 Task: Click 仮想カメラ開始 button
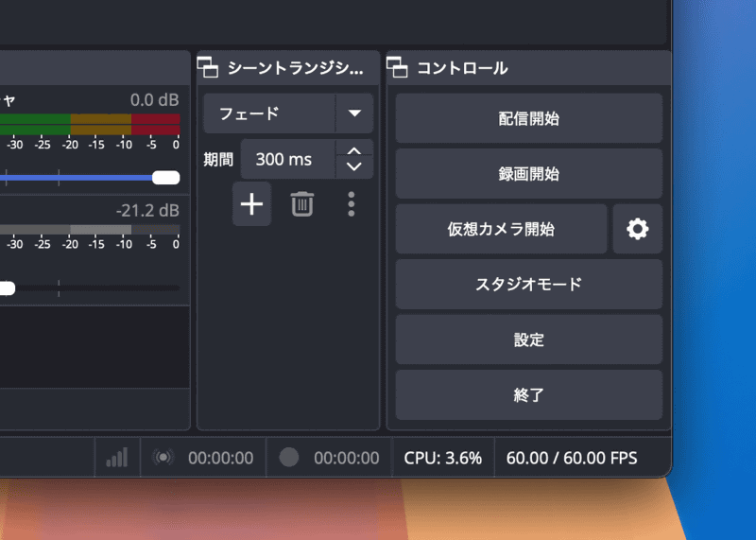[501, 229]
